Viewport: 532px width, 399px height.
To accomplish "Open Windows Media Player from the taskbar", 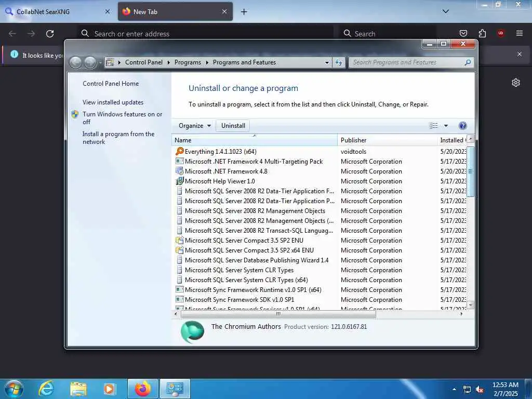I will [x=110, y=389].
